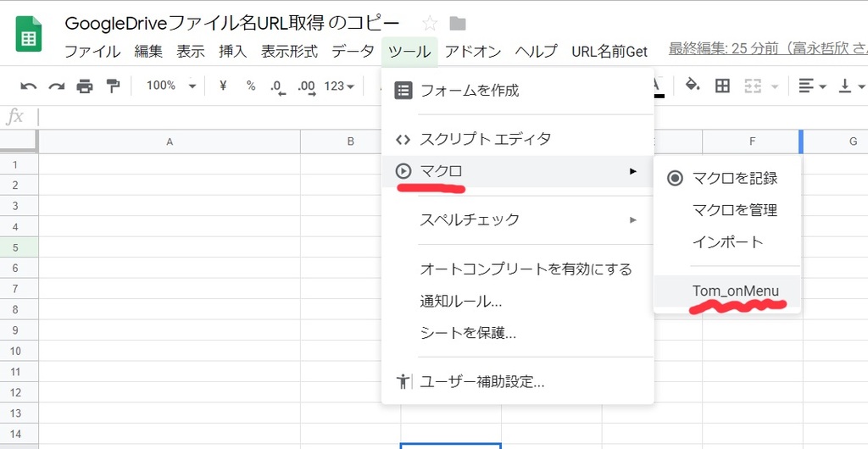Expand the スペルチェック submenu
Screen dimensions: 868x449
(518, 219)
